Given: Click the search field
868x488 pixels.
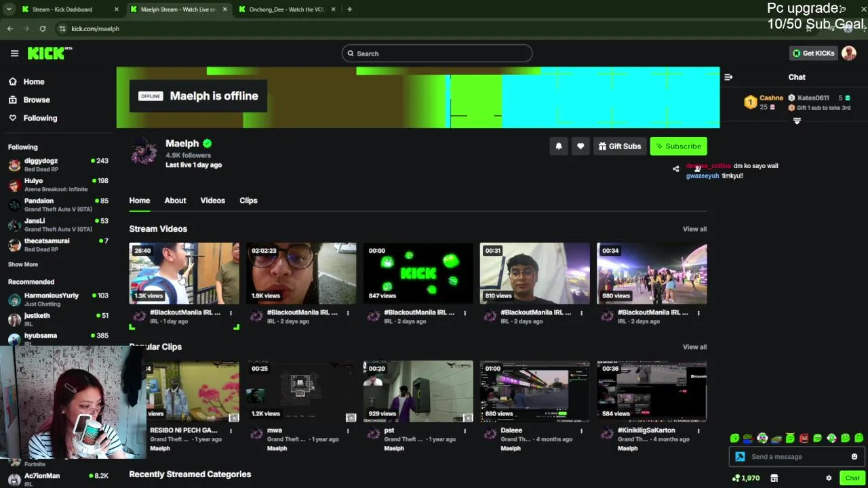Looking at the screenshot, I should pos(437,54).
